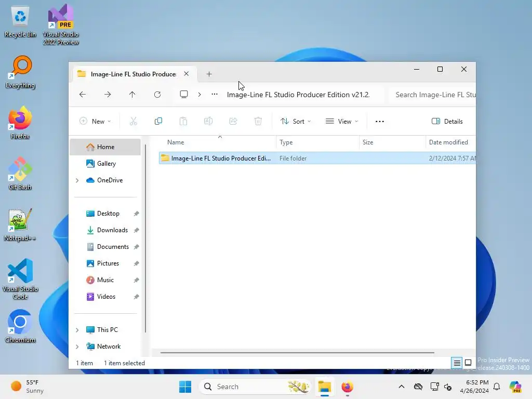
Task: Open Home in the navigation pane
Action: (x=105, y=147)
